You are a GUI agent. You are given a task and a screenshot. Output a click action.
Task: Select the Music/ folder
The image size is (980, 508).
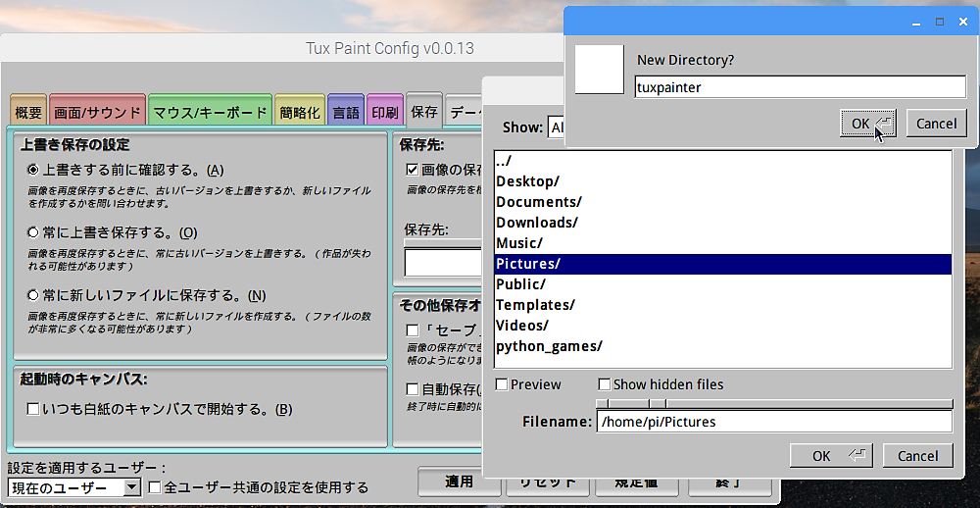pyautogui.click(x=722, y=243)
